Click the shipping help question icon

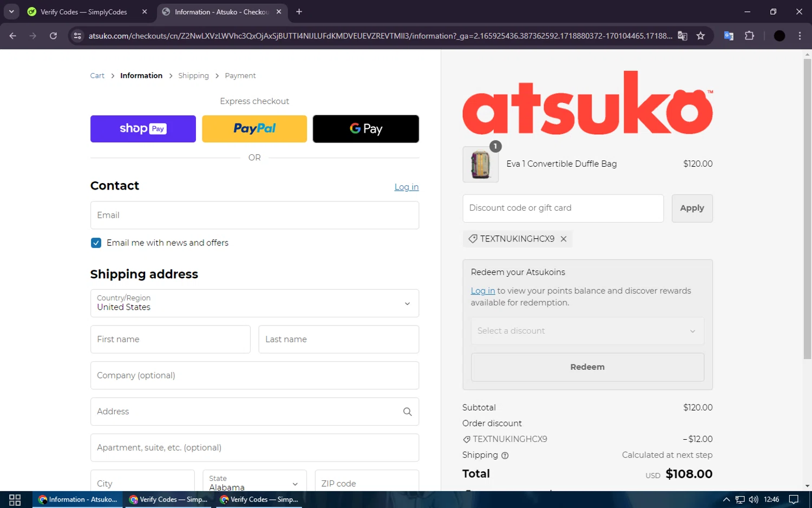coord(505,455)
